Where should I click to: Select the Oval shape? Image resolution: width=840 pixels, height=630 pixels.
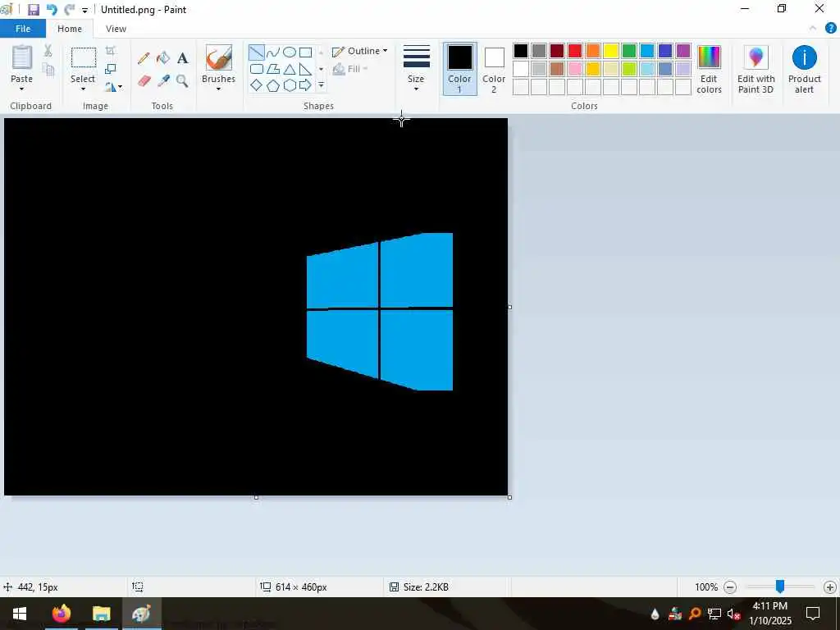[290, 52]
